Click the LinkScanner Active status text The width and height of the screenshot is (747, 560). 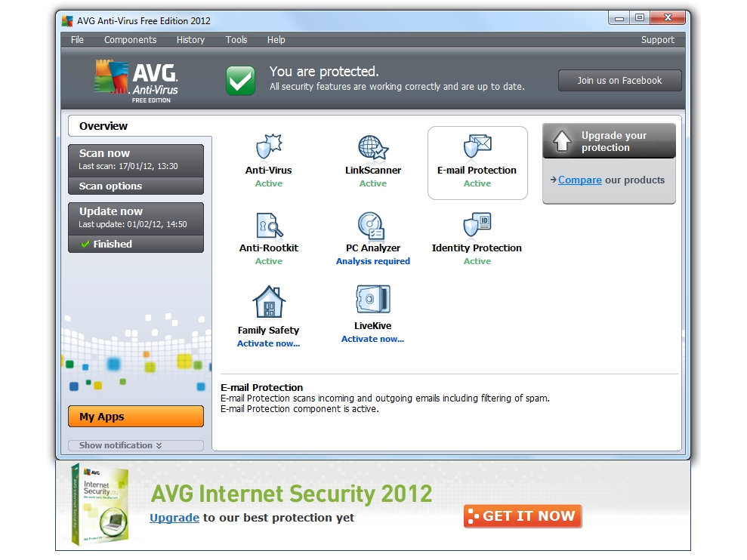click(x=373, y=183)
